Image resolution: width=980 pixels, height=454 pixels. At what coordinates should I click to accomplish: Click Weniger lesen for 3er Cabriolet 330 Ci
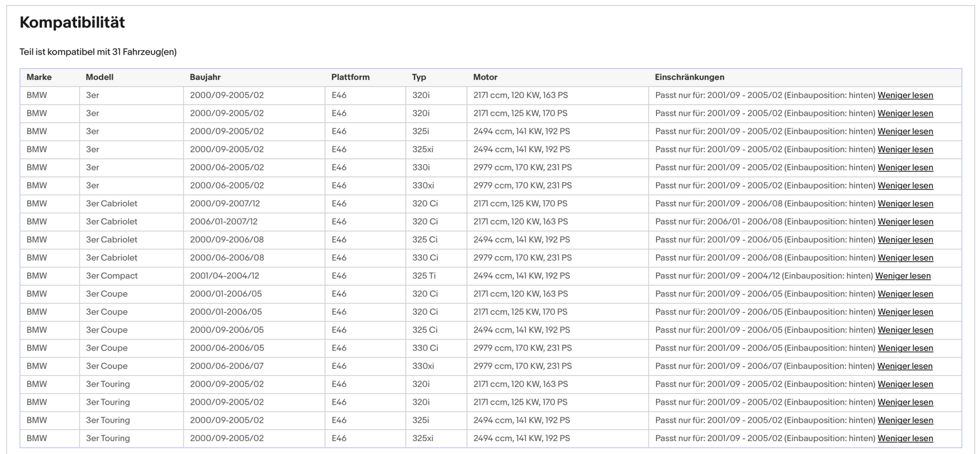click(x=905, y=258)
